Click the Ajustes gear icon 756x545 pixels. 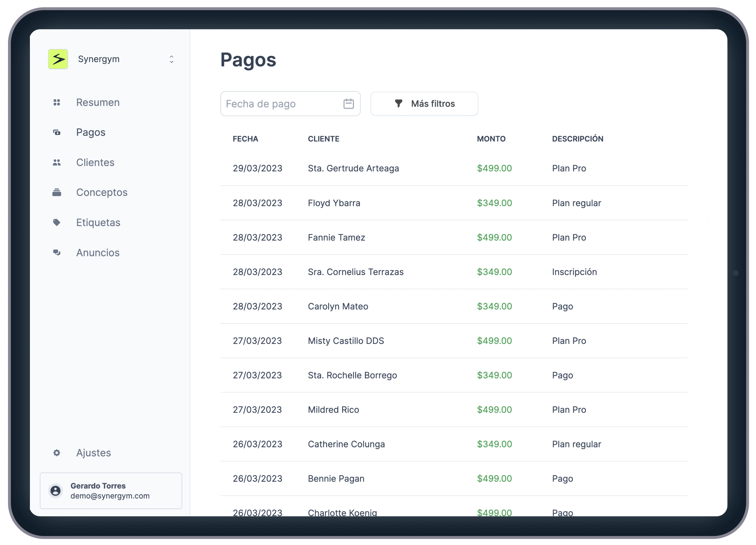[x=57, y=453]
